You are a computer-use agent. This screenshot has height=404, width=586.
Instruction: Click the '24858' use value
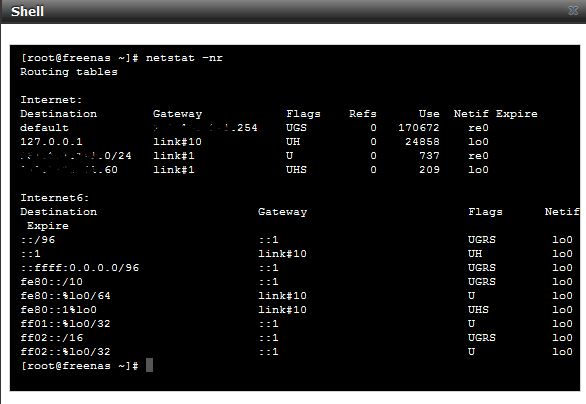click(422, 142)
